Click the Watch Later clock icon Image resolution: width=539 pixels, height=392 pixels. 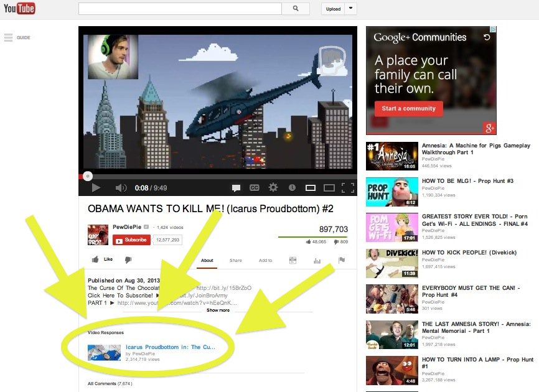click(292, 187)
